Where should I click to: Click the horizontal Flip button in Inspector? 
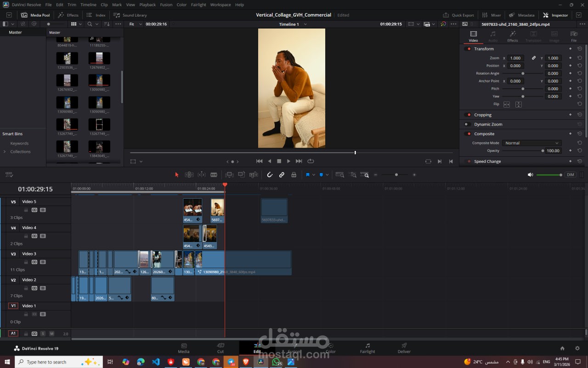point(507,104)
